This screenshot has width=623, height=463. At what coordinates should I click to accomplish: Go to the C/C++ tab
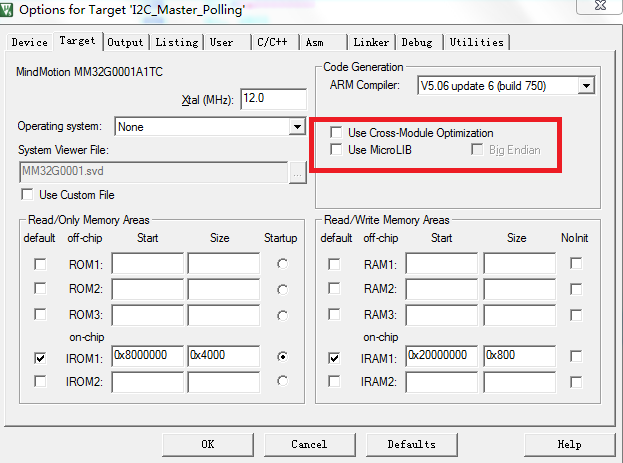click(273, 42)
